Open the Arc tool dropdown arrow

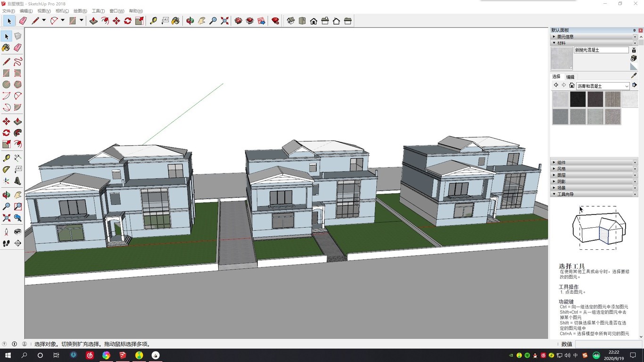63,20
